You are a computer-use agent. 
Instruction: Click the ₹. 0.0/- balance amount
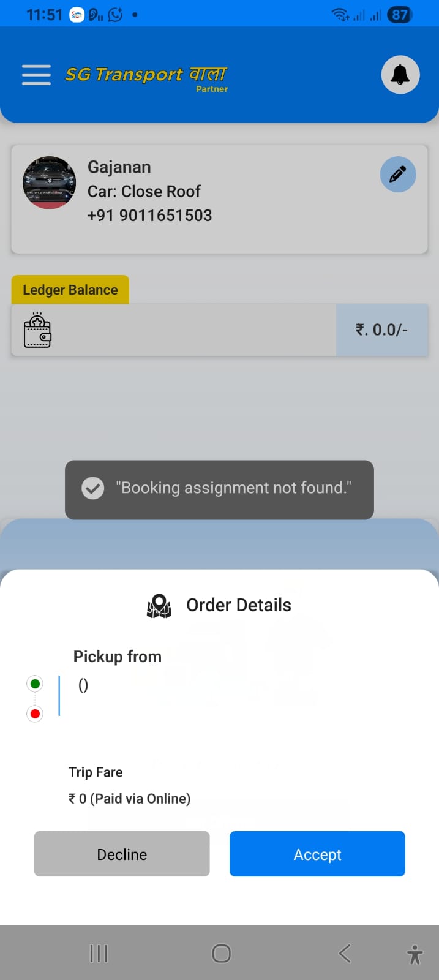pos(381,330)
